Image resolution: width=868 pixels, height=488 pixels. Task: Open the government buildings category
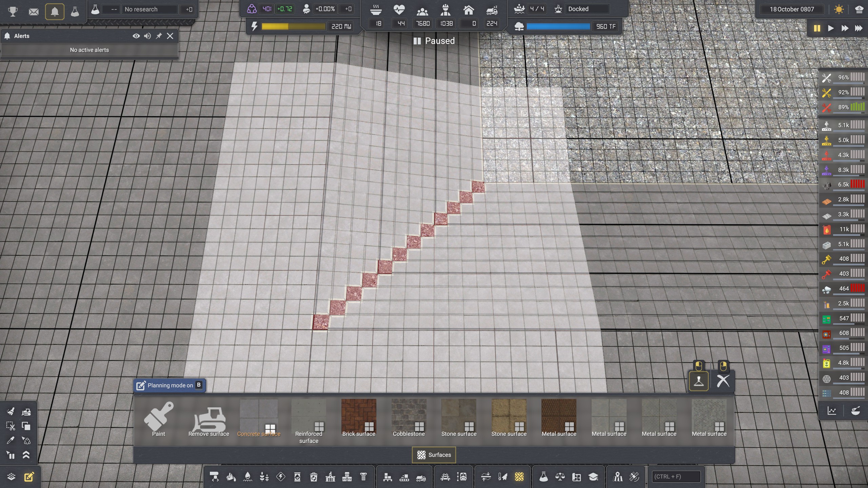point(330,477)
